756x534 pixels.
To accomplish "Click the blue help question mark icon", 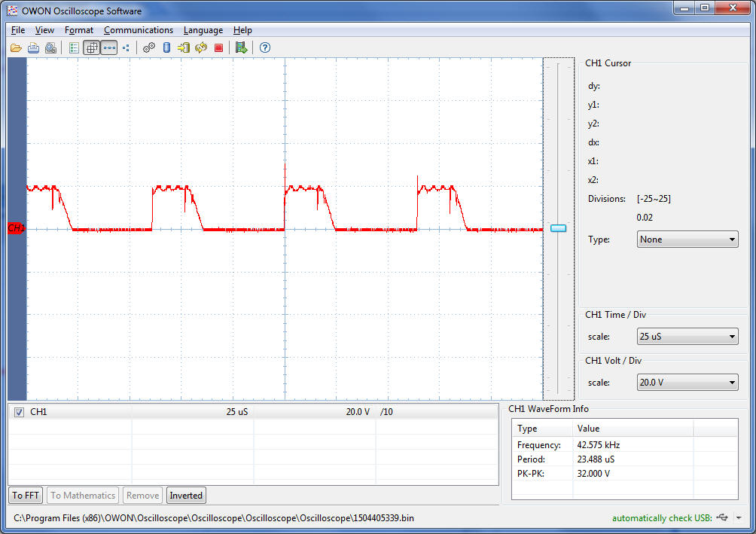I will 265,47.
